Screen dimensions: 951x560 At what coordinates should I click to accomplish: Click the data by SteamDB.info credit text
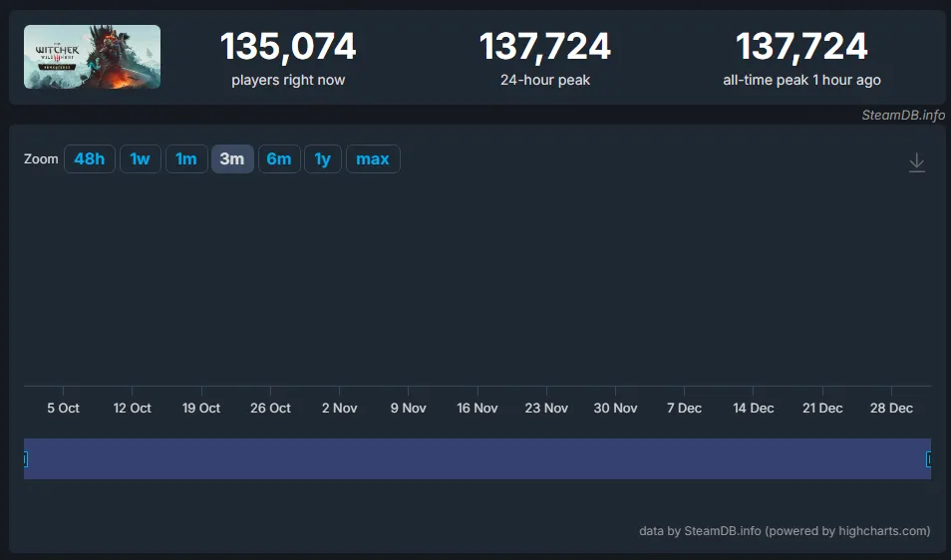785,531
